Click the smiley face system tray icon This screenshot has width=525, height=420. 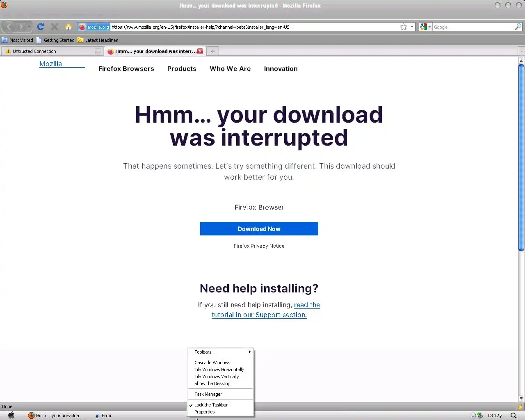pos(472,415)
